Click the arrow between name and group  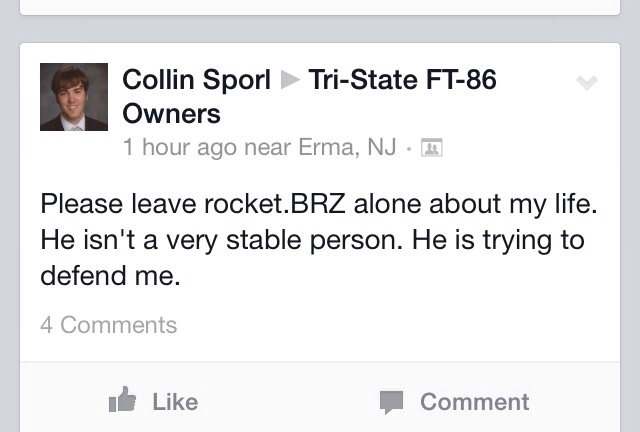click(x=290, y=81)
